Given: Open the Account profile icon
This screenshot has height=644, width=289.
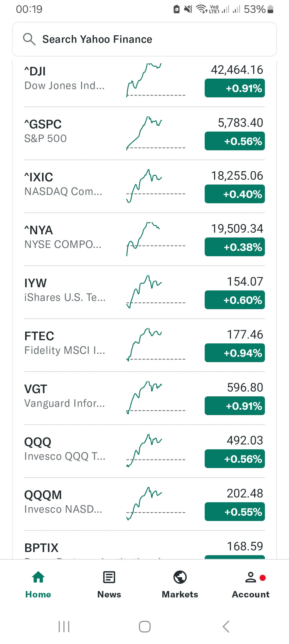Looking at the screenshot, I should pyautogui.click(x=251, y=577).
